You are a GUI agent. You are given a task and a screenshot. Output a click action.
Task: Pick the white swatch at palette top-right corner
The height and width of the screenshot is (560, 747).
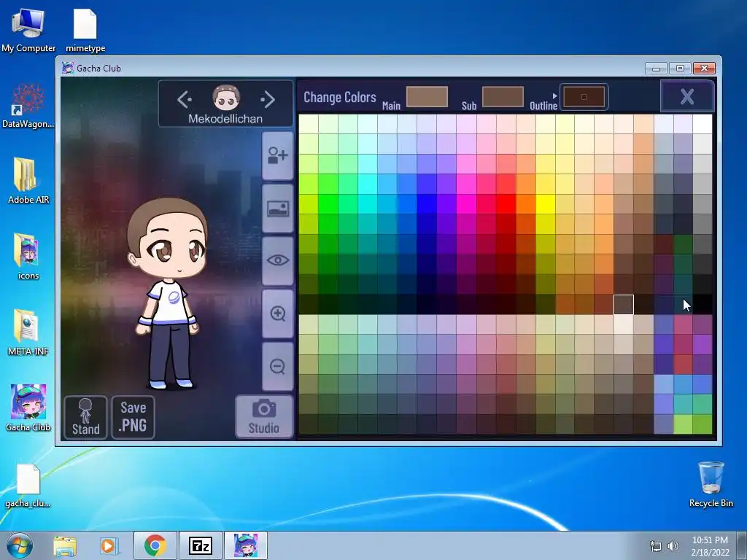pyautogui.click(x=703, y=124)
